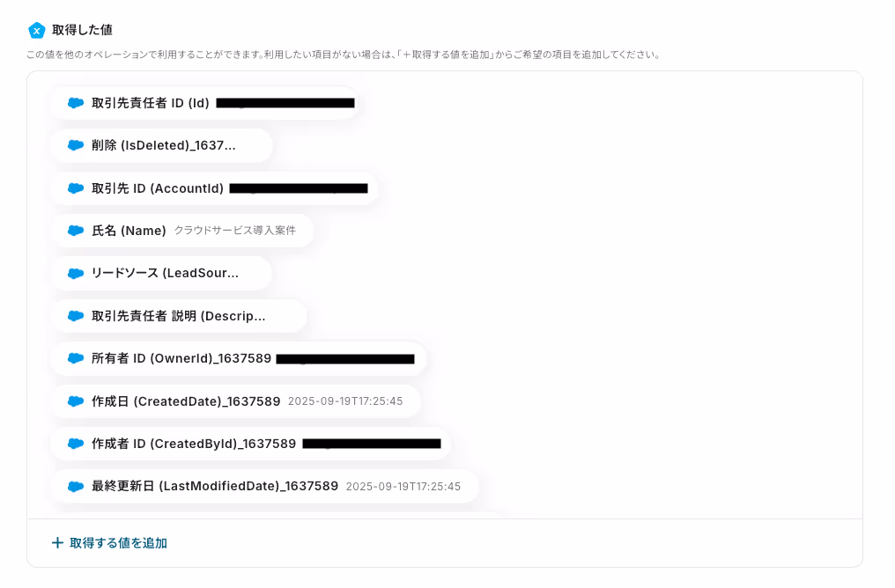The height and width of the screenshot is (588, 895).
Task: Click the blue pentagon icon beside 取得した値
Action: click(36, 30)
